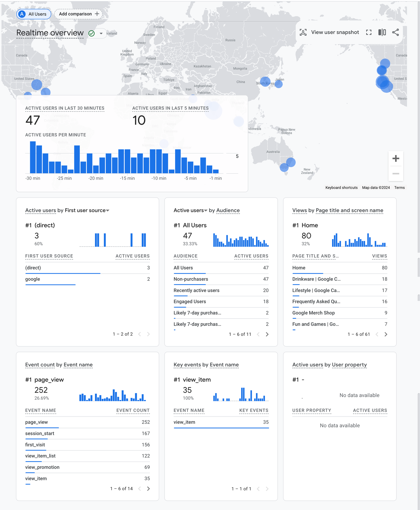Show next page of Event count by Event name
The height and width of the screenshot is (510, 420).
[149, 488]
